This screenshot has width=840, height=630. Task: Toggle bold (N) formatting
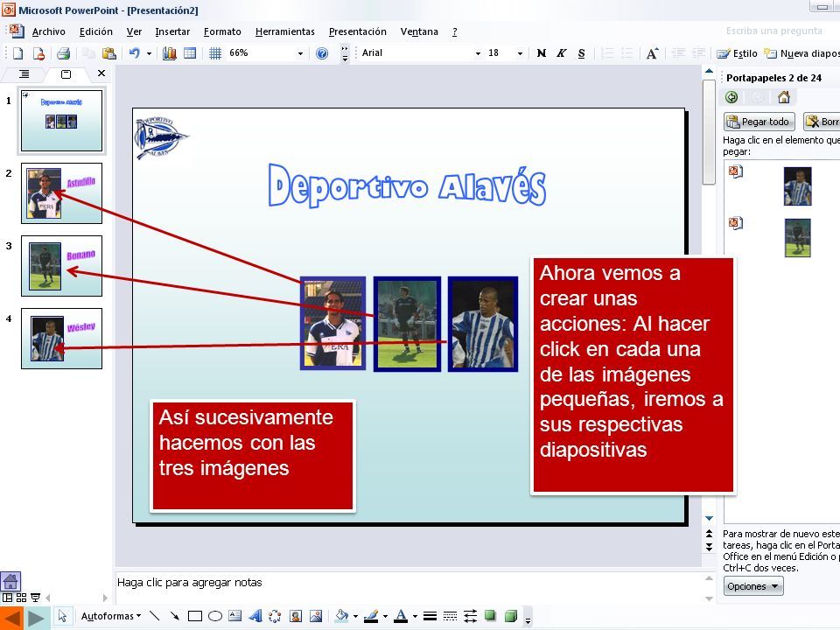click(x=542, y=53)
